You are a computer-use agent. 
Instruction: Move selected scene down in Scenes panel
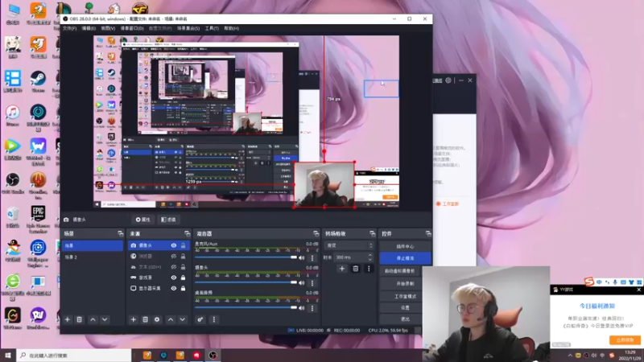[105, 319]
